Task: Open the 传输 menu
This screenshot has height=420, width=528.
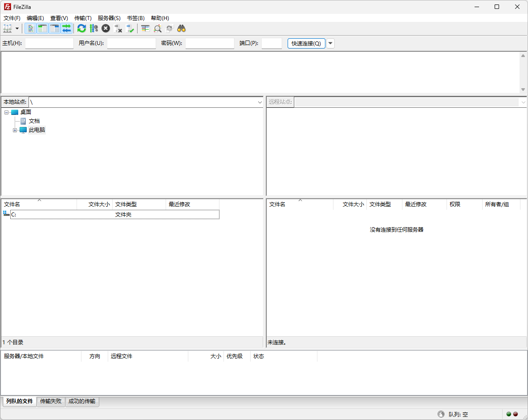Action: (82, 18)
